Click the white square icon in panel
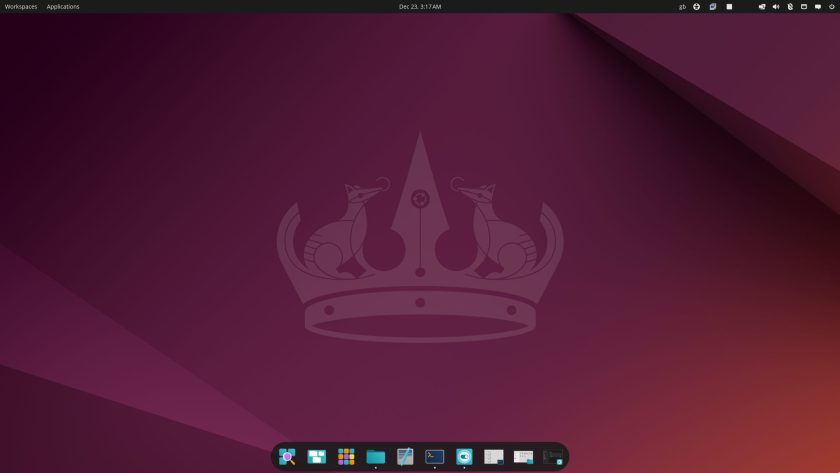The image size is (840, 473). 729,6
